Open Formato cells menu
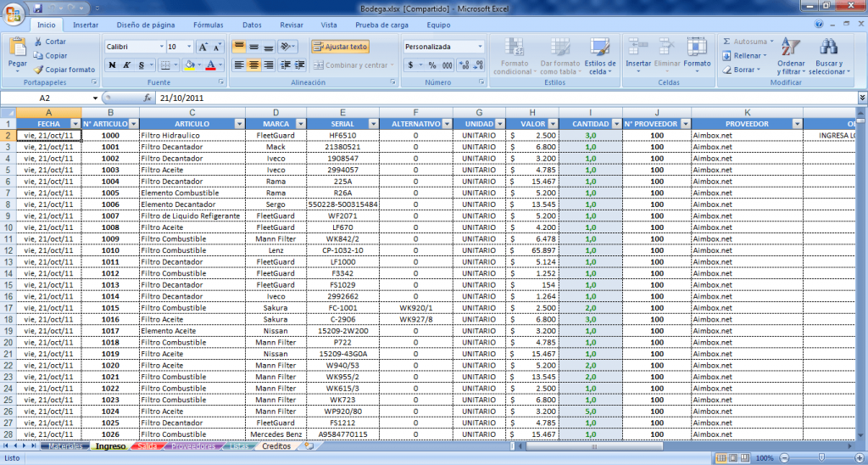The width and height of the screenshot is (868, 465). pyautogui.click(x=697, y=56)
